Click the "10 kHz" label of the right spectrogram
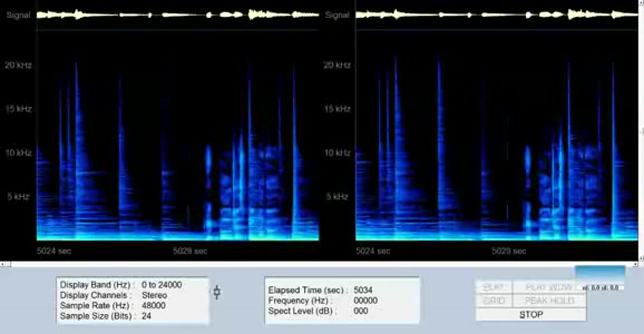644x334 pixels. click(x=337, y=152)
